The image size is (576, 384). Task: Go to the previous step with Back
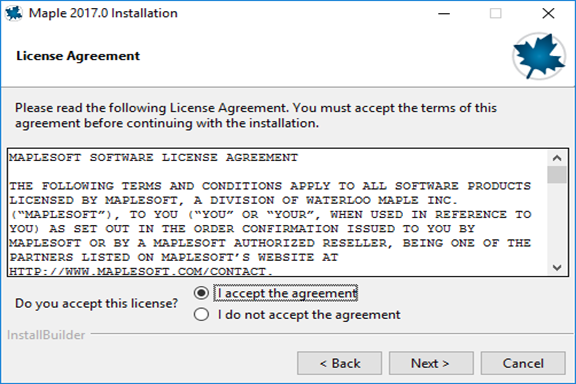pos(339,363)
